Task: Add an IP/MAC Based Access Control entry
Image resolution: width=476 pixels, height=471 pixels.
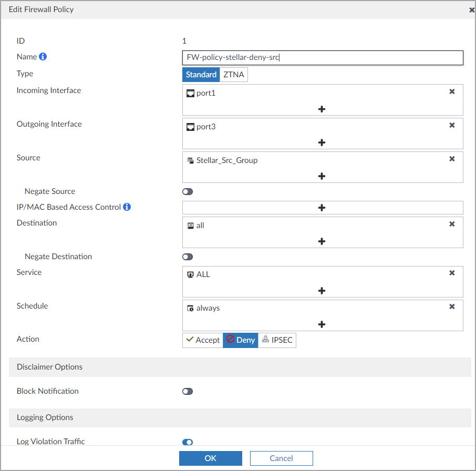Action: 322,208
